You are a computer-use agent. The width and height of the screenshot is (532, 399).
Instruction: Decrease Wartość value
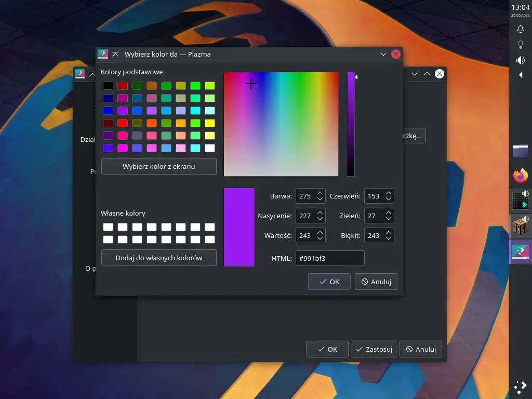tap(320, 238)
